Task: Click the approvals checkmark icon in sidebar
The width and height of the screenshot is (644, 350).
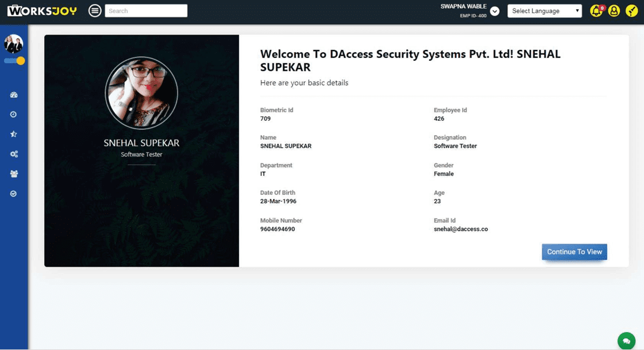Action: click(14, 193)
